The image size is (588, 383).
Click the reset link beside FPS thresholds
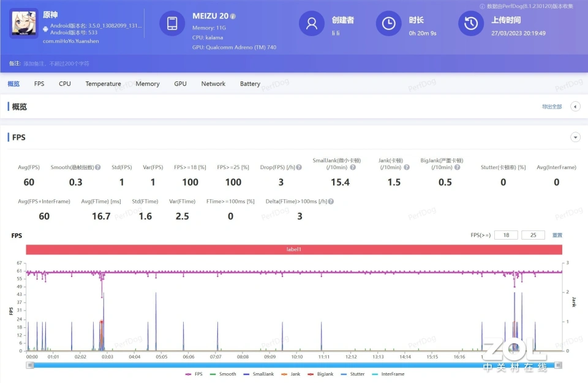[x=557, y=235]
